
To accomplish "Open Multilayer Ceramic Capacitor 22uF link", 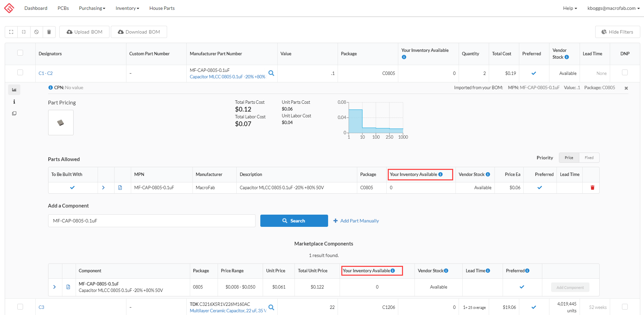I will [228, 311].
